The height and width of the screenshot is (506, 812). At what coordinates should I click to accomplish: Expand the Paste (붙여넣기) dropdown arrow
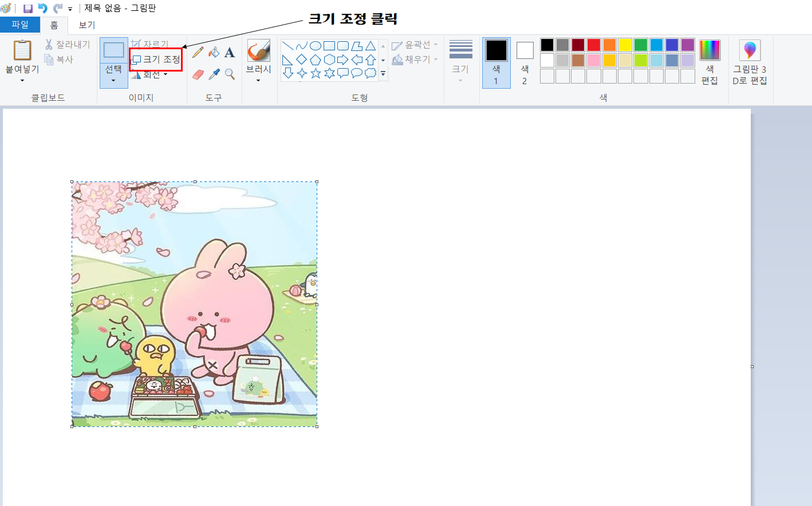22,81
